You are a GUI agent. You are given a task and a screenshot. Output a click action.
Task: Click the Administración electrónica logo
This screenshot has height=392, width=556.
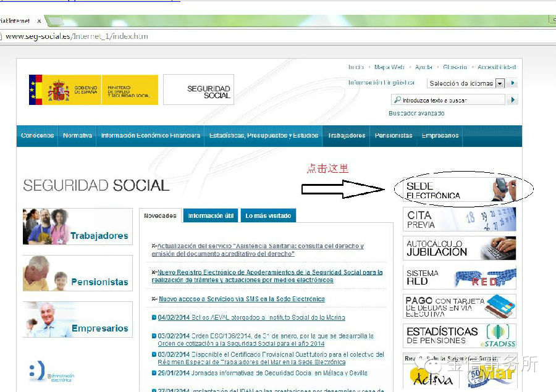coord(52,372)
